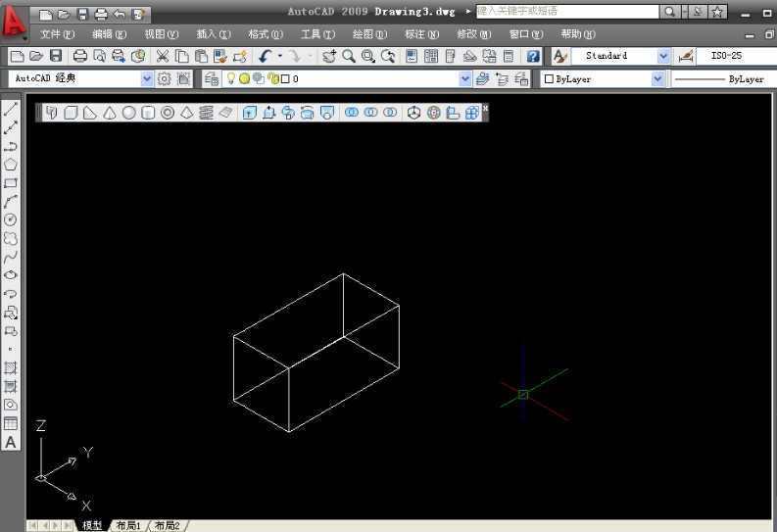This screenshot has width=777, height=532.
Task: Select the Helix tool
Action: point(206,113)
